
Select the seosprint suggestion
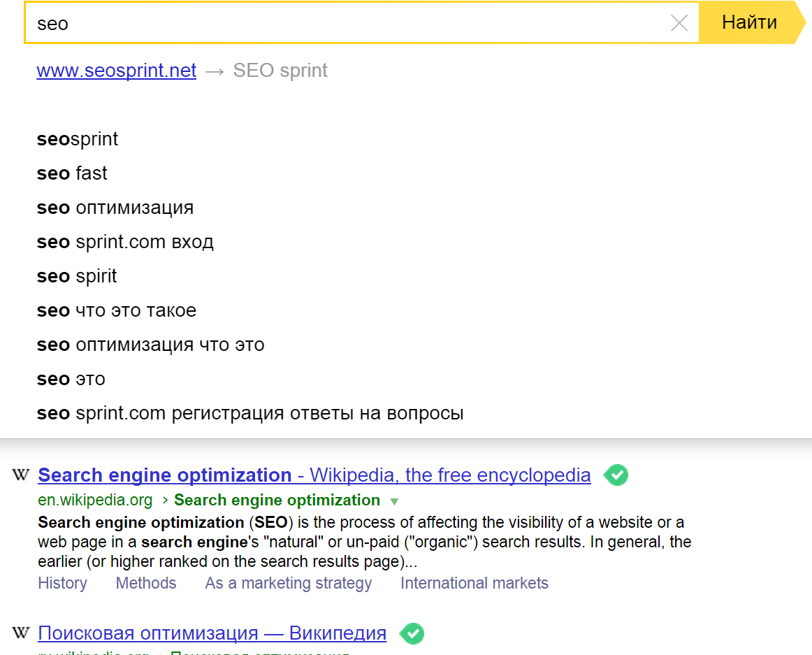tap(78, 139)
